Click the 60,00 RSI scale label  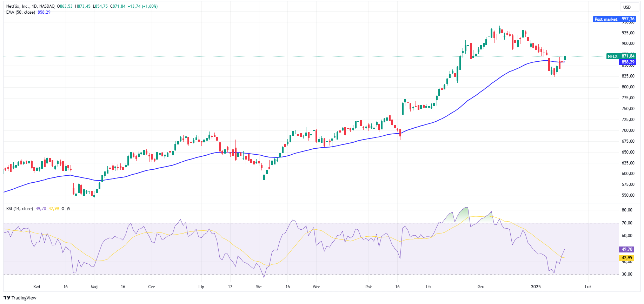(x=627, y=236)
